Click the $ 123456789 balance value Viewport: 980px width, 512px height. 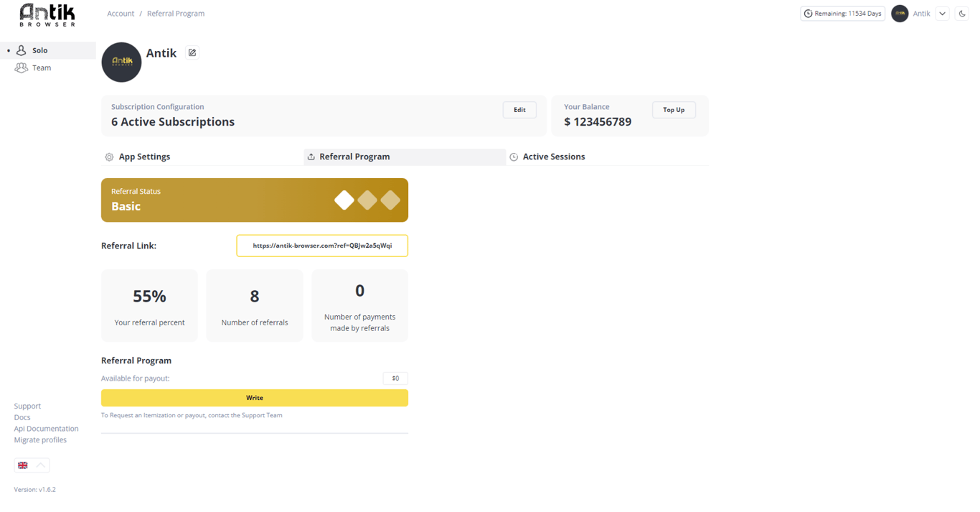point(598,122)
